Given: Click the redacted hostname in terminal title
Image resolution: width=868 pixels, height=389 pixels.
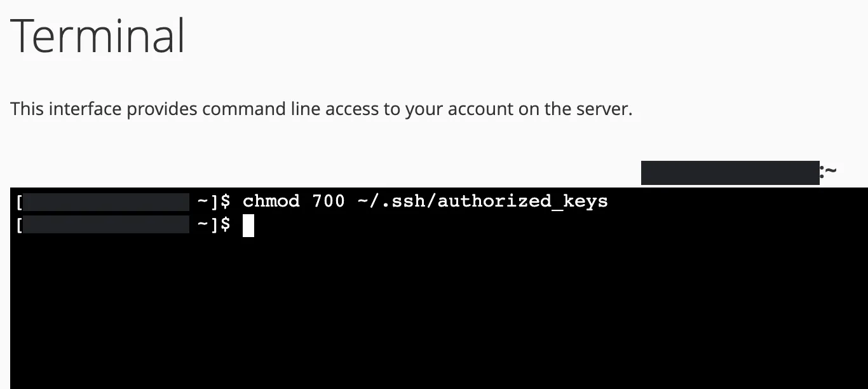Looking at the screenshot, I should coord(729,173).
